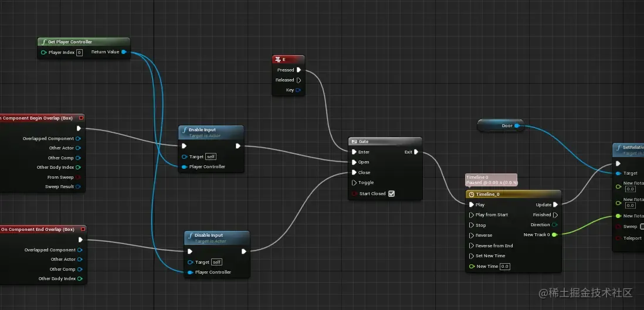Click the Play from Start pin on Timeline
The height and width of the screenshot is (310, 644).
pos(472,214)
